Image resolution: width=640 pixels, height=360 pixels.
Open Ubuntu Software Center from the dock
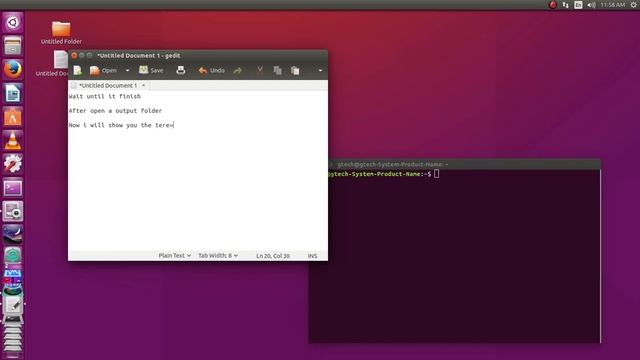click(13, 117)
